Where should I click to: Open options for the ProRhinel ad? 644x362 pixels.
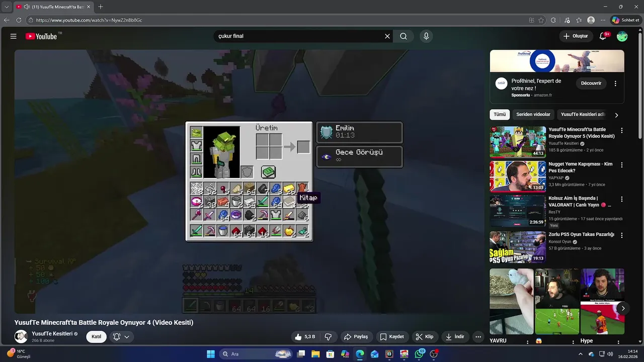[615, 83]
